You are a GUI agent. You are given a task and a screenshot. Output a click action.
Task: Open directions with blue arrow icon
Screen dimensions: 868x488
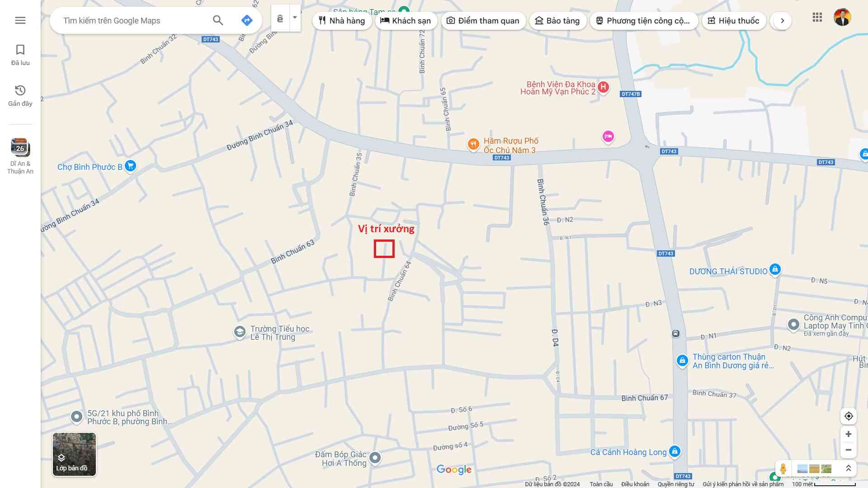(x=247, y=20)
